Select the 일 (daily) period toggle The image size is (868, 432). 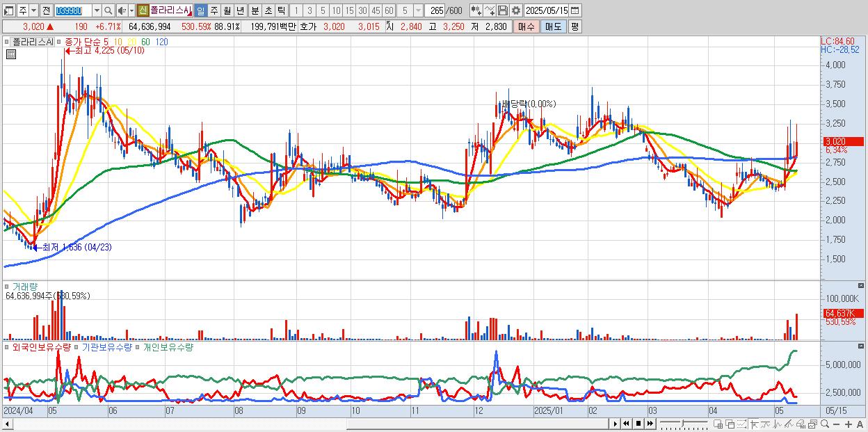click(200, 10)
